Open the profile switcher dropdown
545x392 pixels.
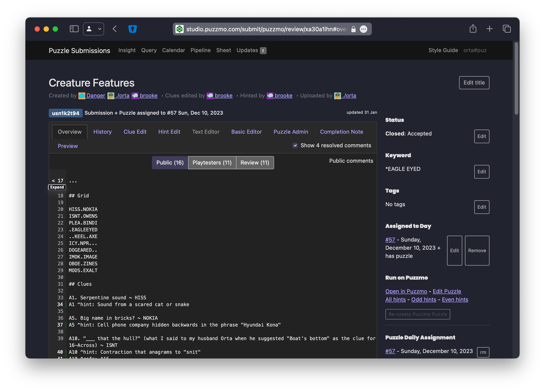[93, 29]
